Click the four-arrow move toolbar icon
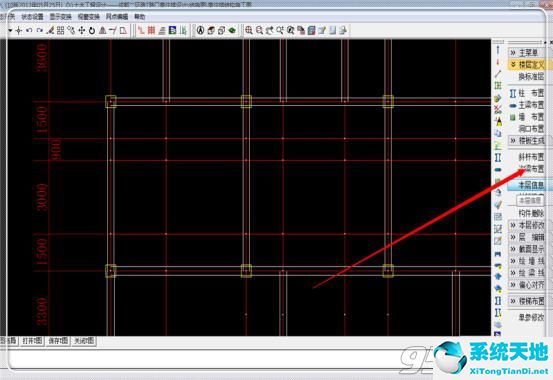553x380 pixels. [x=81, y=31]
